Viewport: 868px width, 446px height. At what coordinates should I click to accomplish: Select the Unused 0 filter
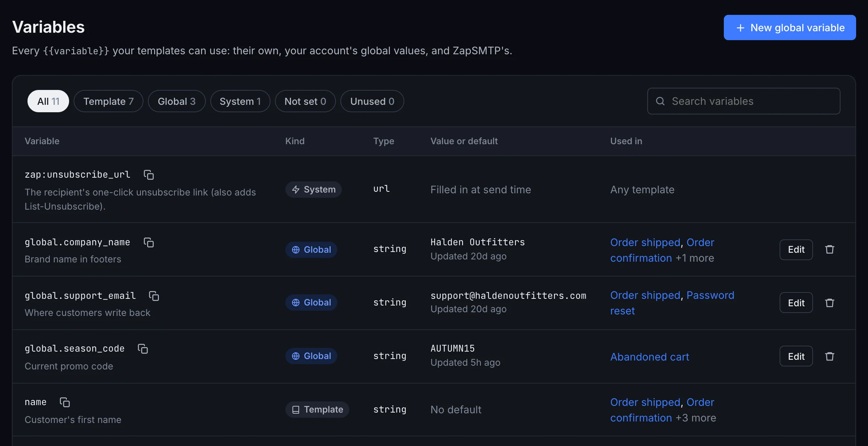tap(372, 101)
